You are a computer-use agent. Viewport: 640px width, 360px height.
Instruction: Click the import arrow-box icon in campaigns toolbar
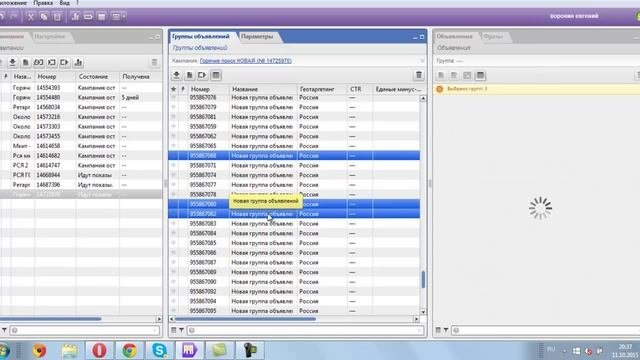click(x=52, y=62)
